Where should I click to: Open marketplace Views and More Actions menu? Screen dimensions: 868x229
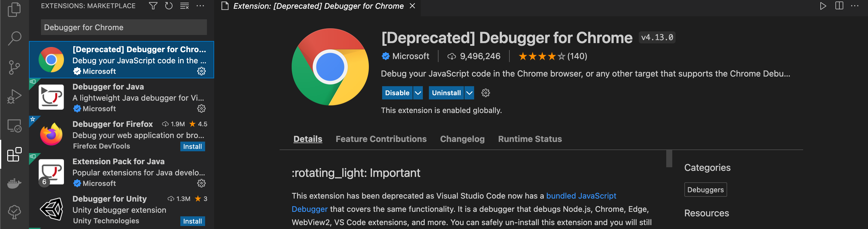point(200,6)
